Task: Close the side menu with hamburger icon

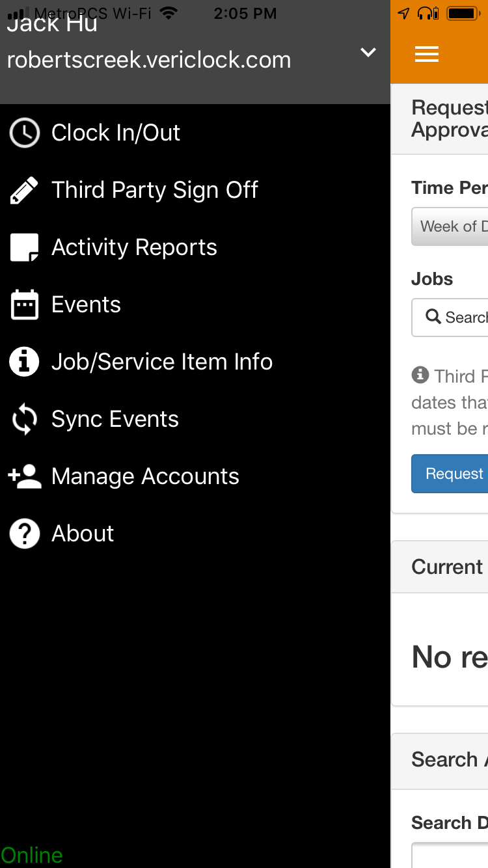Action: tap(427, 55)
